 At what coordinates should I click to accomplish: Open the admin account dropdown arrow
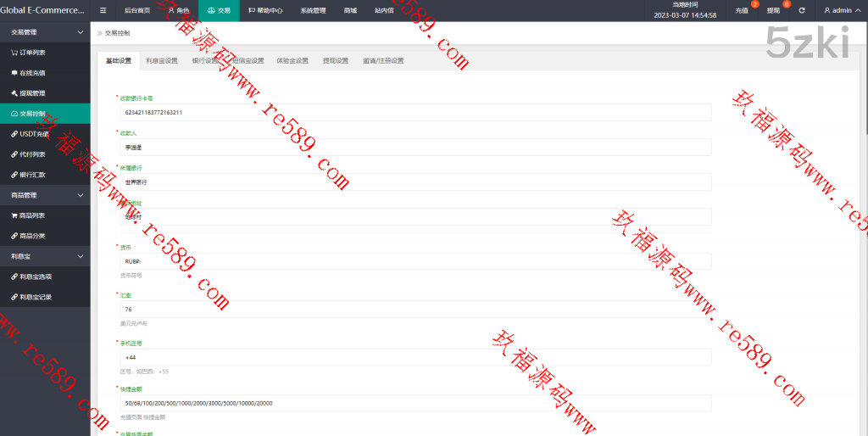click(858, 10)
